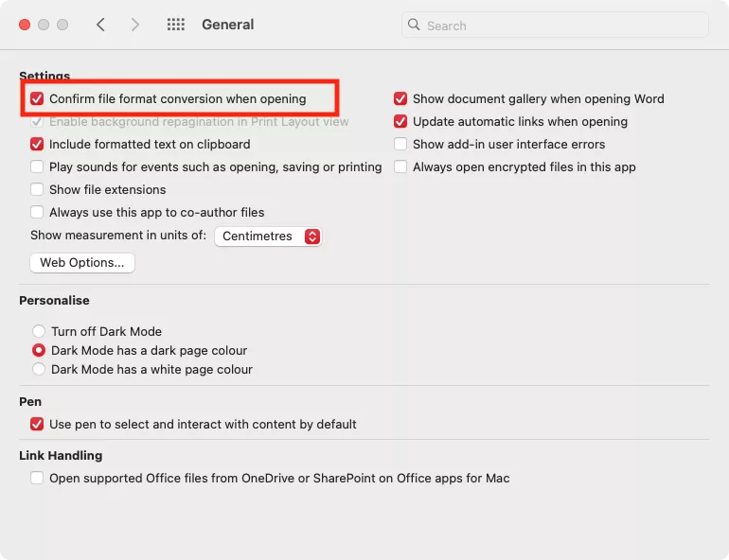Enable Show file extensions

37,189
